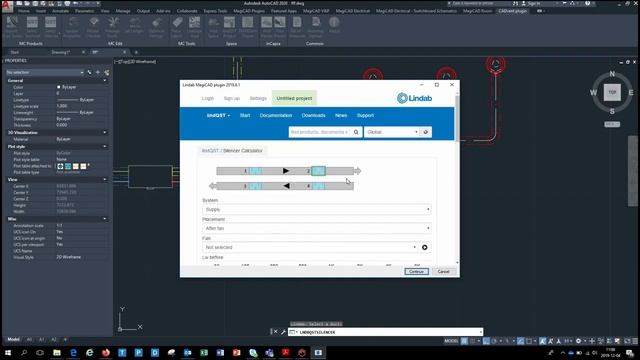Viewport: 640px width, 360px height.
Task: Click the Login link
Action: click(208, 98)
